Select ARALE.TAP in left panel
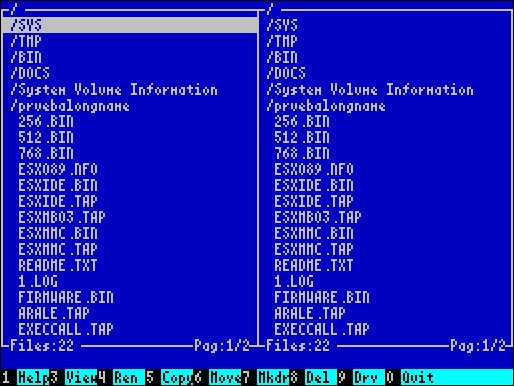514x386 pixels. (54, 313)
